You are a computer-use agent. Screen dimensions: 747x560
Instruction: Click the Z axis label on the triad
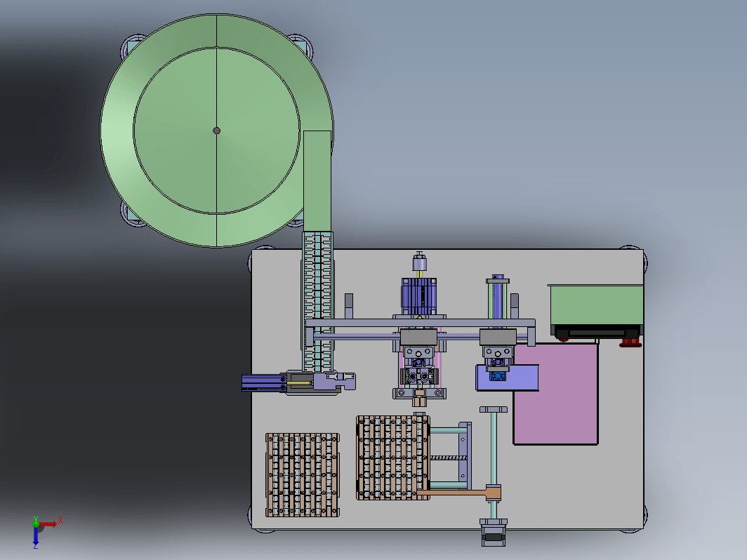pyautogui.click(x=35, y=546)
